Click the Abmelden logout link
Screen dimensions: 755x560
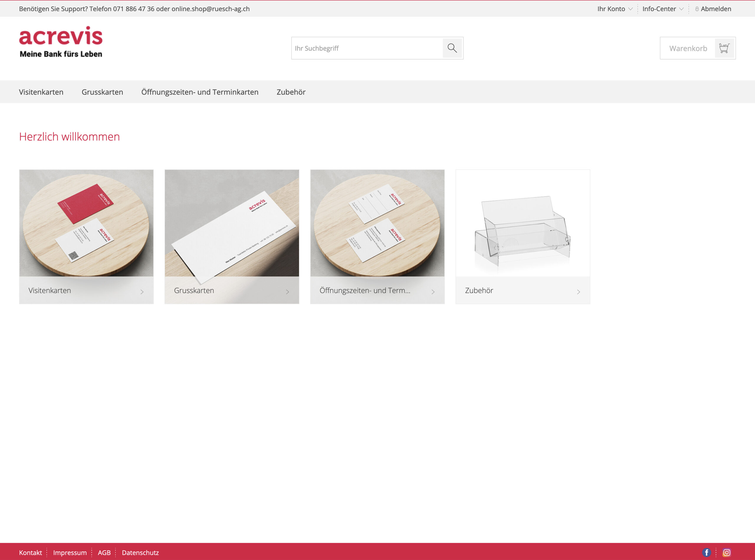pos(715,9)
